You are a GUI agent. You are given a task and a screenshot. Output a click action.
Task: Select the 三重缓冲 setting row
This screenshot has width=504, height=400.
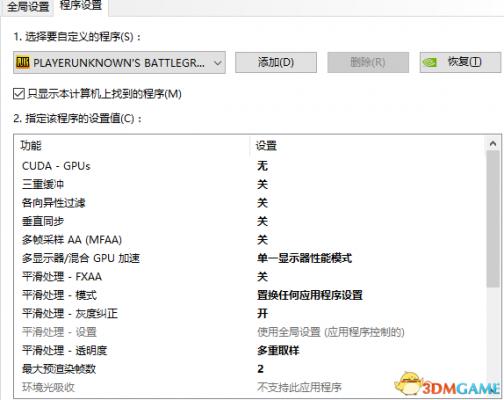point(250,184)
